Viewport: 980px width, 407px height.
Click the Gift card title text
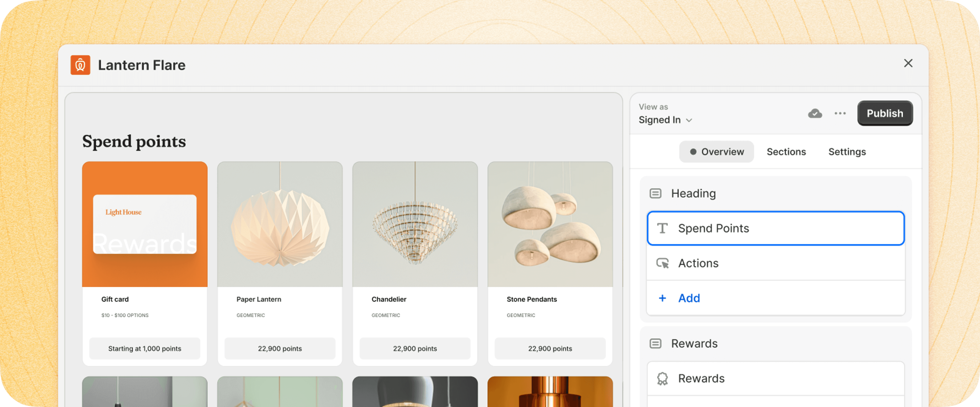(x=115, y=299)
